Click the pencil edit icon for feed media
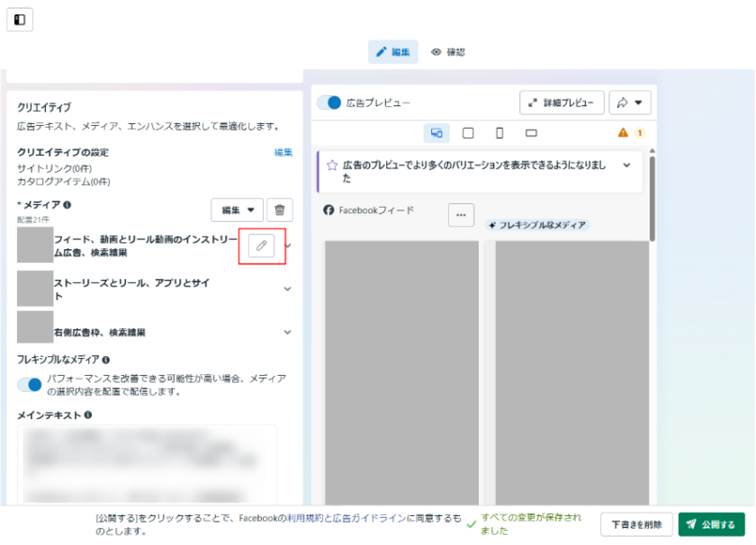756x545 pixels. (x=261, y=246)
